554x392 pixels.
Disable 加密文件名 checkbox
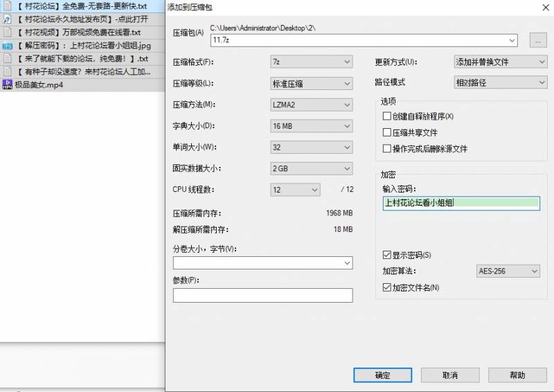pyautogui.click(x=387, y=287)
